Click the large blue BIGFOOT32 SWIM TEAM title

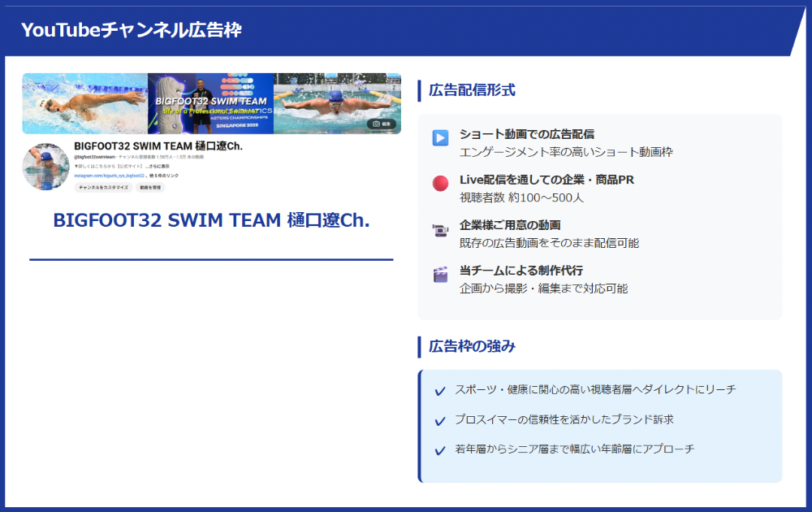tap(211, 220)
